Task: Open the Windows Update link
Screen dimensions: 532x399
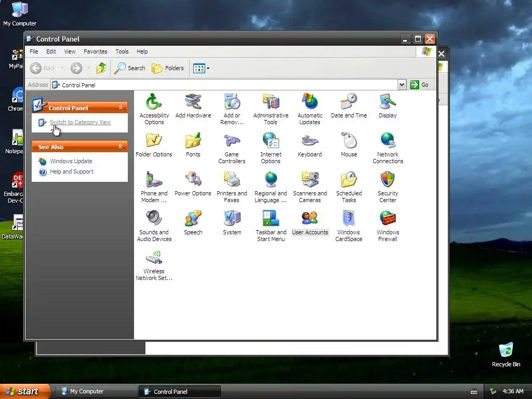Action: [71, 161]
